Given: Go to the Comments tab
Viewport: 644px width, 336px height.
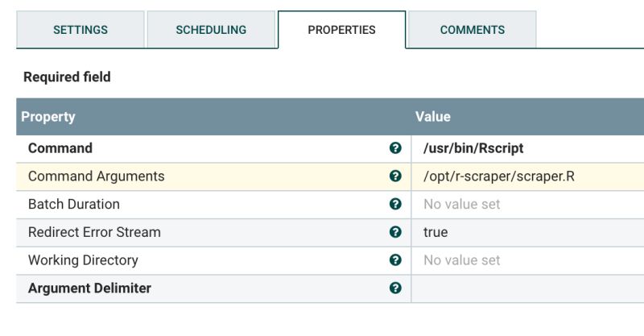Looking at the screenshot, I should coord(473,30).
